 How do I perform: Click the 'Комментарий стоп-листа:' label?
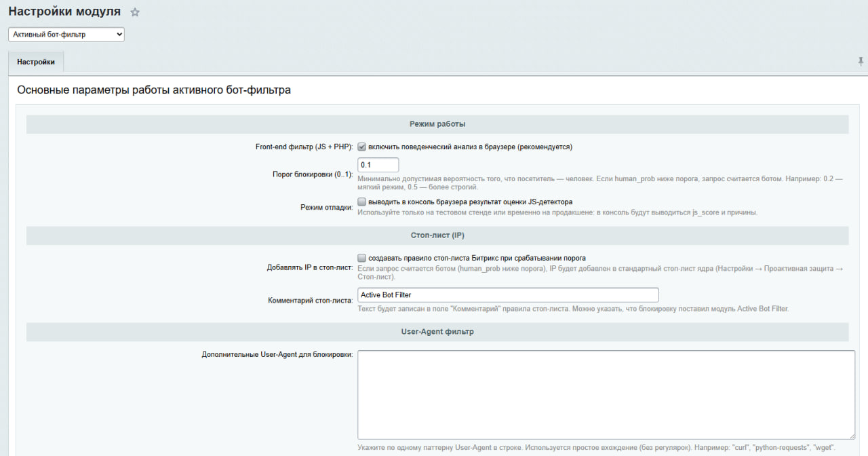point(311,300)
